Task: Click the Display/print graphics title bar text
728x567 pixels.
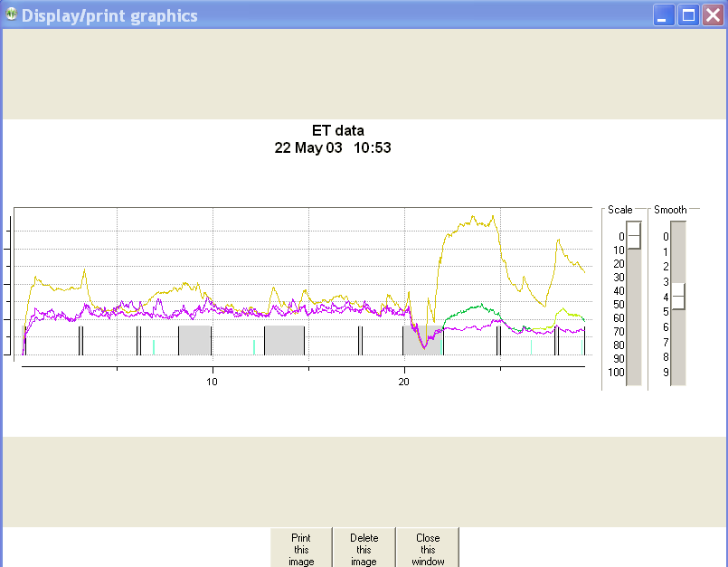Action: (x=109, y=15)
